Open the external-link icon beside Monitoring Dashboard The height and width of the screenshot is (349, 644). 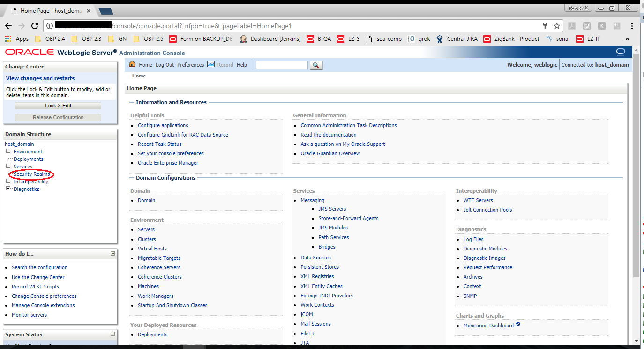click(518, 325)
